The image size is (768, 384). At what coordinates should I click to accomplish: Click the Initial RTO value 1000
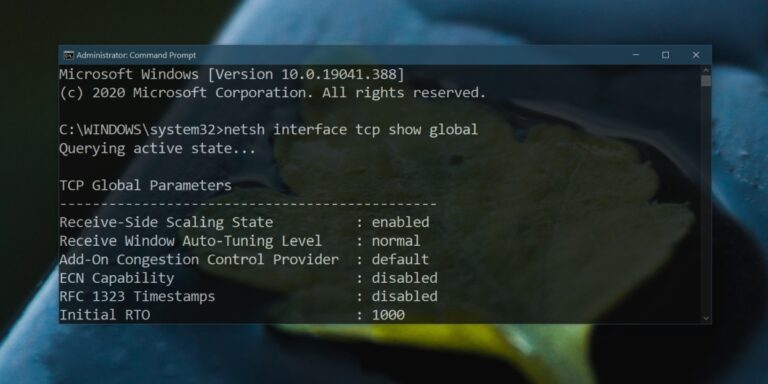click(x=388, y=315)
